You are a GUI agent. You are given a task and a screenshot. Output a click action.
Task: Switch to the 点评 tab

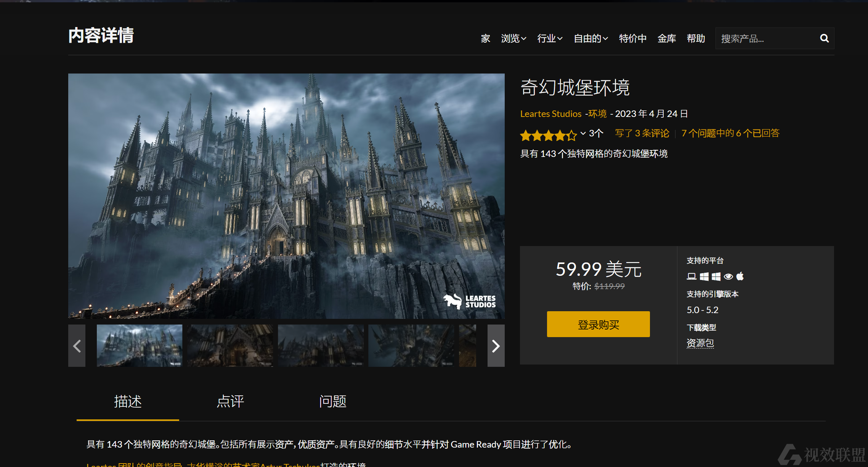pyautogui.click(x=230, y=401)
